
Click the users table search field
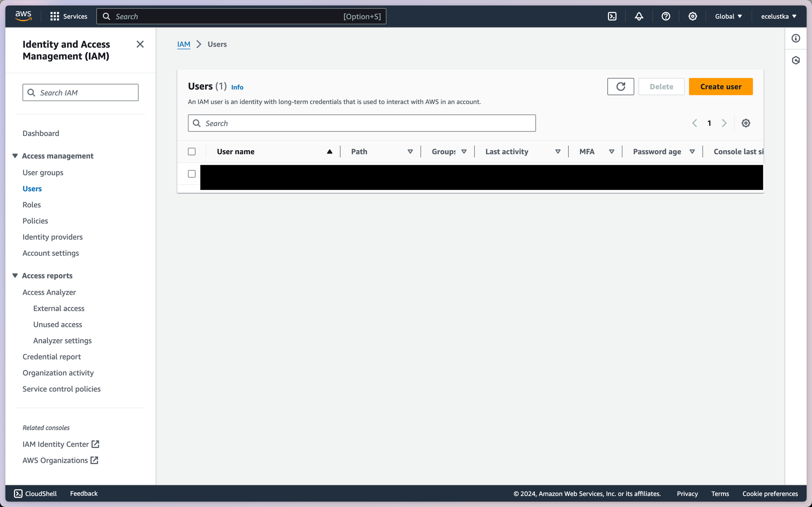click(361, 123)
